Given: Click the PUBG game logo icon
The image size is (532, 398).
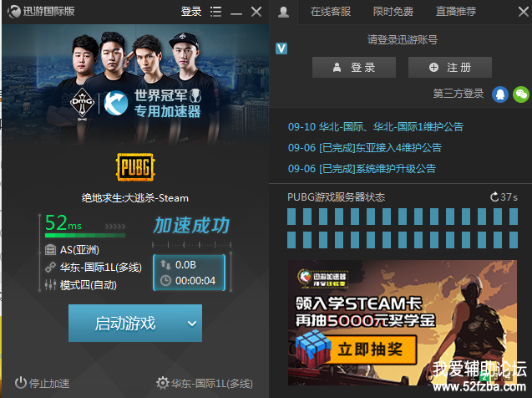Looking at the screenshot, I should point(135,166).
